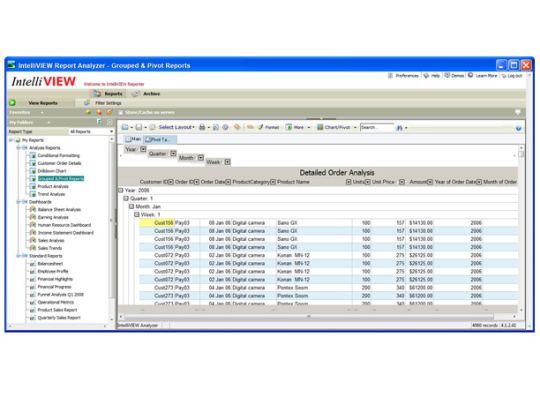Image resolution: width=540 pixels, height=405 pixels.
Task: Open the Month group field dropdown
Action: pyautogui.click(x=201, y=158)
